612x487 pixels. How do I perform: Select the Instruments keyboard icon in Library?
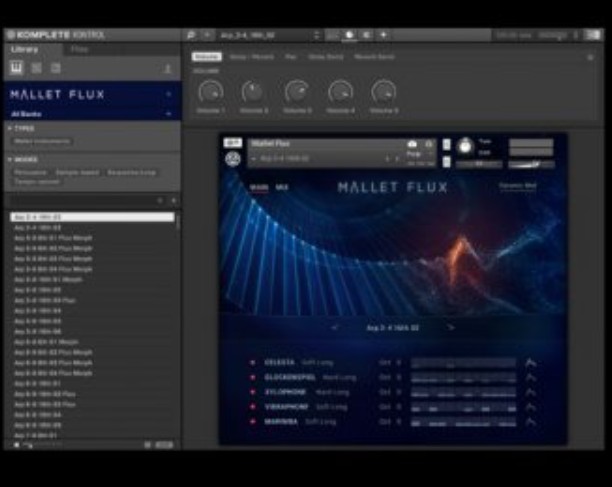pyautogui.click(x=16, y=68)
